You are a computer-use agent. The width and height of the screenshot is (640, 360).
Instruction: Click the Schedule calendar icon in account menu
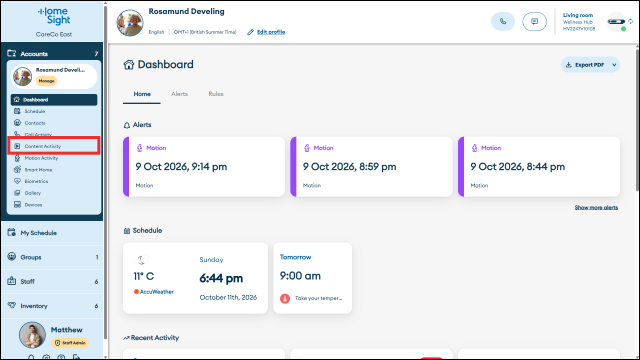click(17, 111)
